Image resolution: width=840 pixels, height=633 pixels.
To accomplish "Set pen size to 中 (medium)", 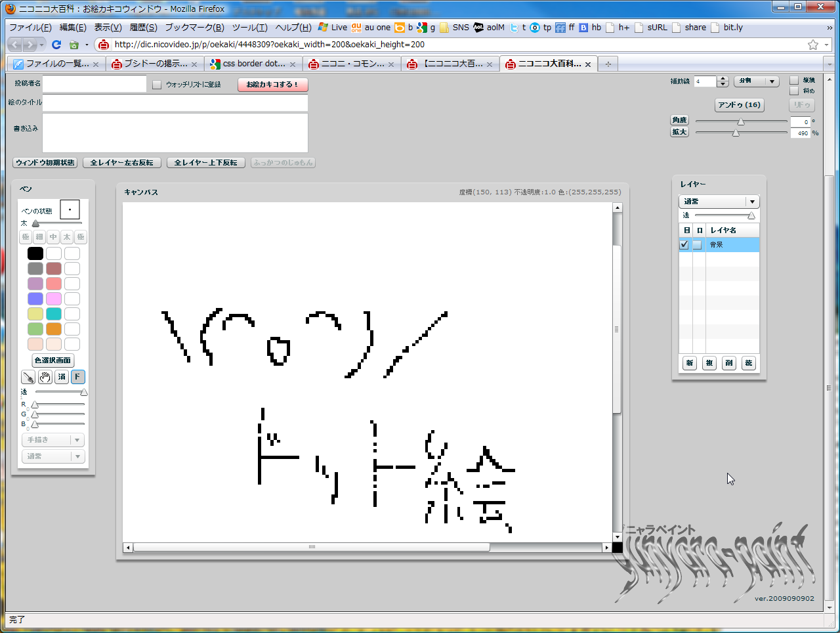I will pos(53,237).
